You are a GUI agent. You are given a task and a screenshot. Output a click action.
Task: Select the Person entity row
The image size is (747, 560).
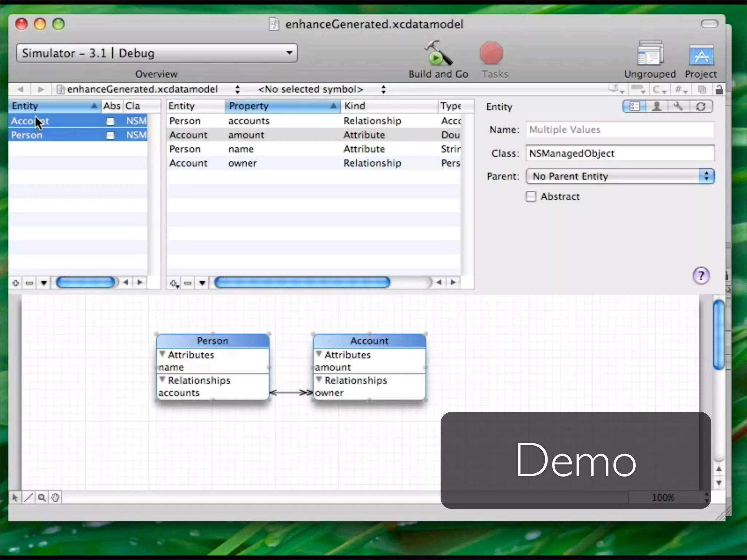[x=78, y=135]
